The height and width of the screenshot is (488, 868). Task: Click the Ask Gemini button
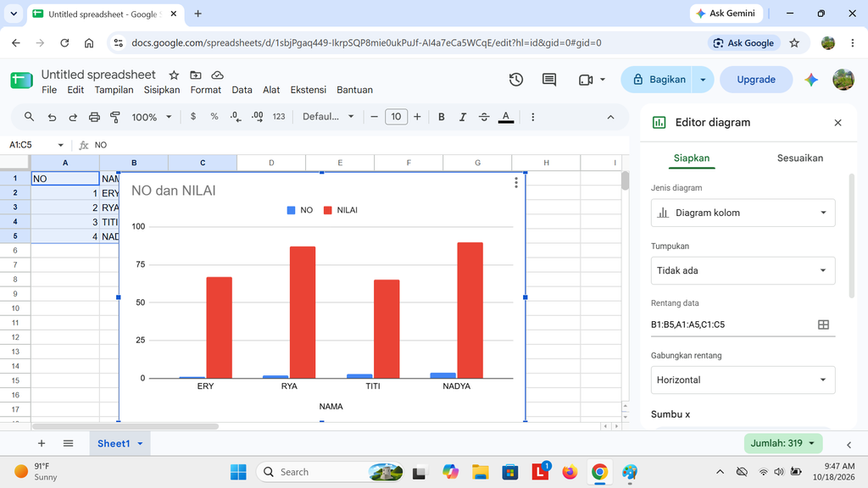tap(726, 14)
